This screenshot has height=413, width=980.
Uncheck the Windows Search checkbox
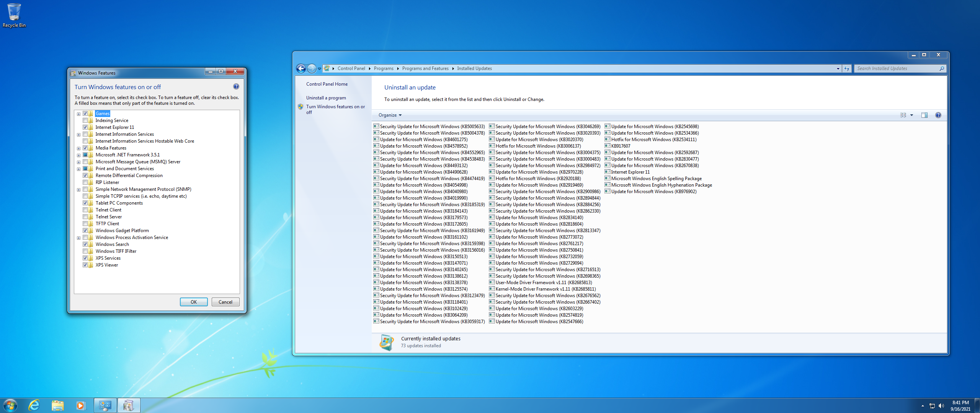click(85, 244)
